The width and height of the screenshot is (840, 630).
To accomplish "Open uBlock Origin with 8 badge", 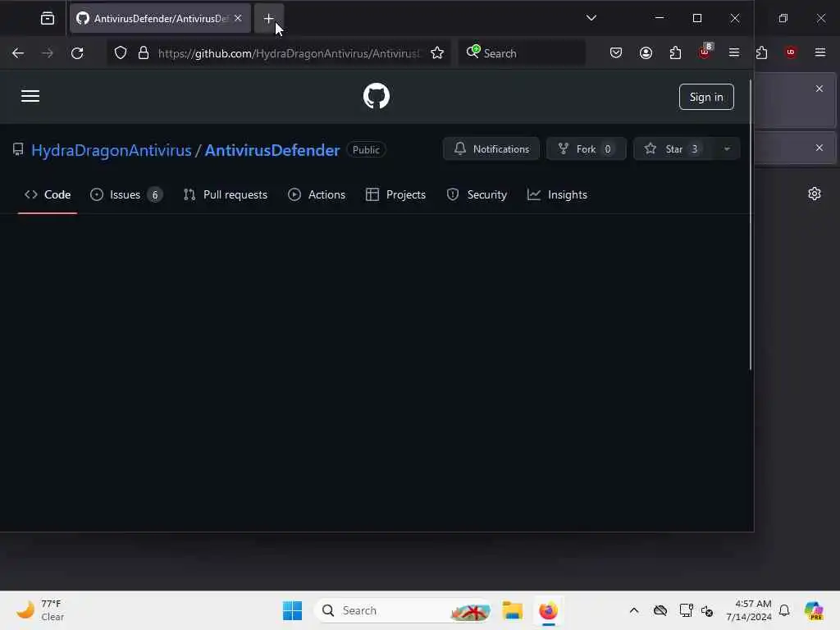I will 705,52.
